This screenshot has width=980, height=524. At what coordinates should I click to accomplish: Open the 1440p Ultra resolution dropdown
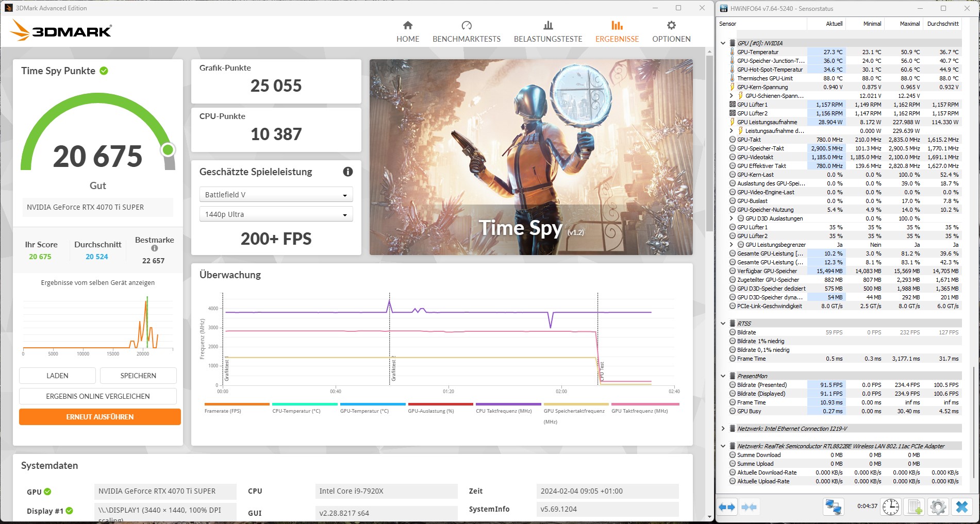(x=276, y=214)
